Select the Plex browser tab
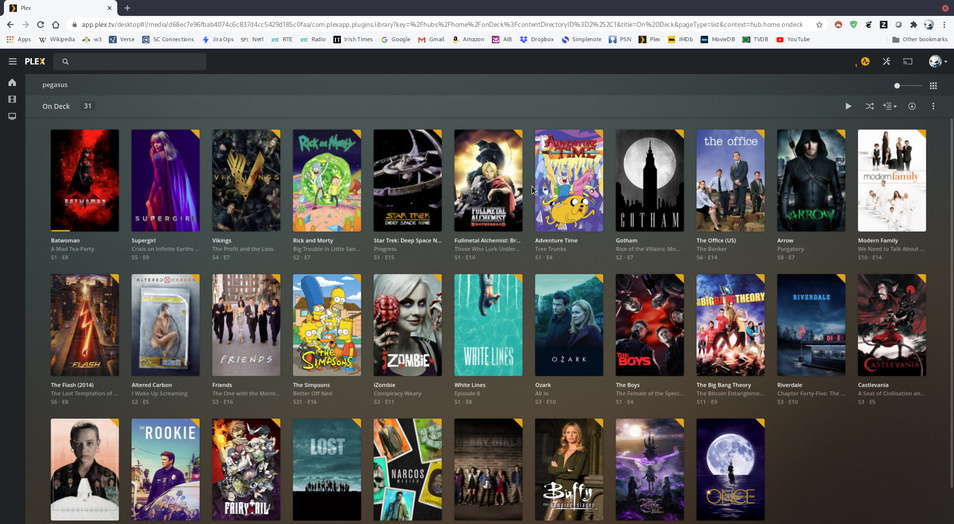This screenshot has width=954, height=524. coord(59,8)
